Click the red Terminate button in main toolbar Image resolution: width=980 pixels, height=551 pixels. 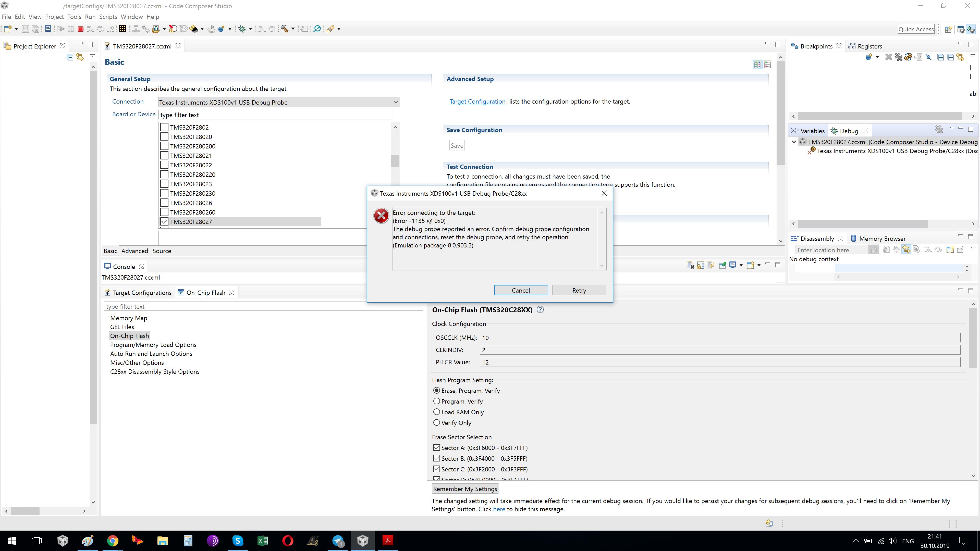[x=80, y=29]
